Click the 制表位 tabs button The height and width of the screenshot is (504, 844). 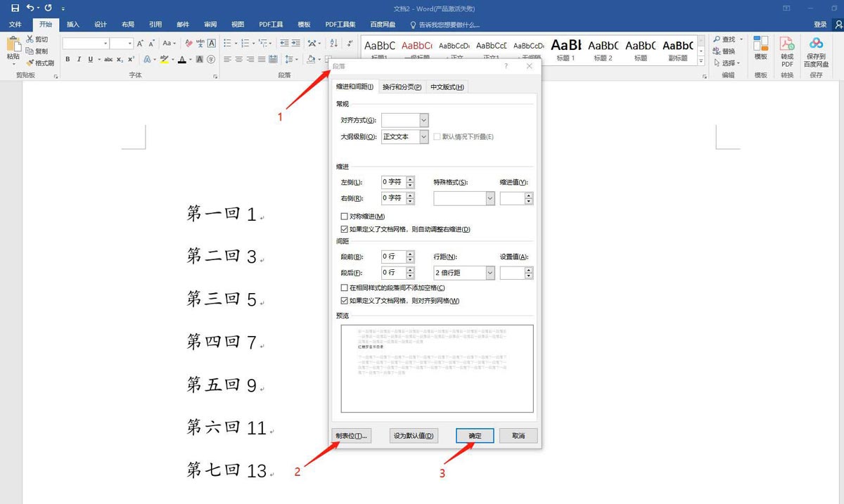click(x=352, y=436)
